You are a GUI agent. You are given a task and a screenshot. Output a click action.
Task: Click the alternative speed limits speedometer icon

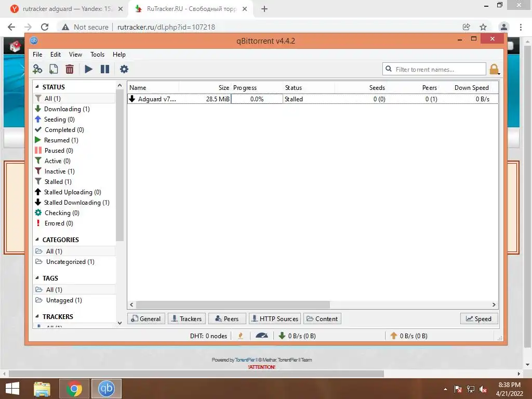coord(262,336)
